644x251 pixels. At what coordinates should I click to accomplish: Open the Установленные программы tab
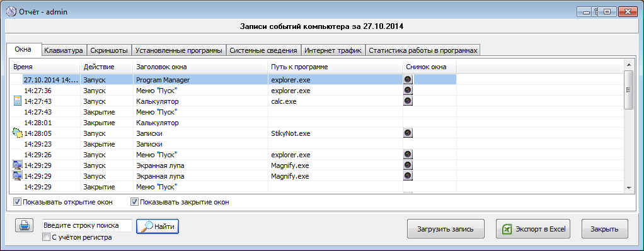tap(179, 50)
